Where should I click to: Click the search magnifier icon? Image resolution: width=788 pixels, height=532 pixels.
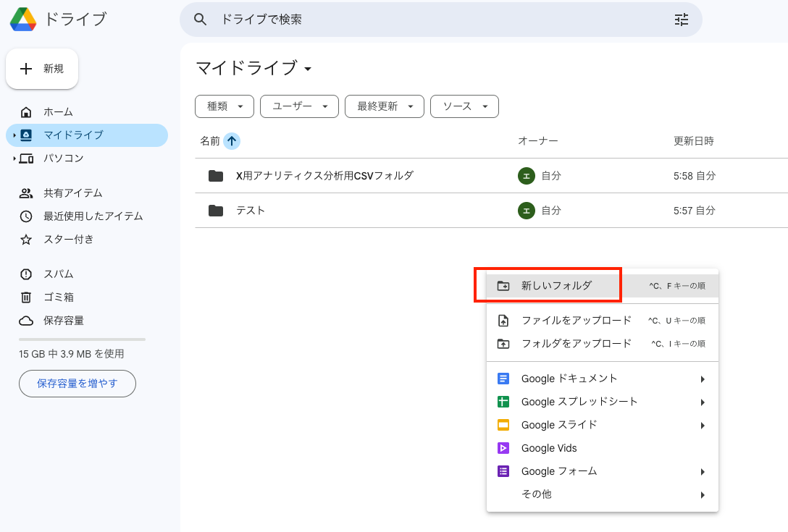201,20
